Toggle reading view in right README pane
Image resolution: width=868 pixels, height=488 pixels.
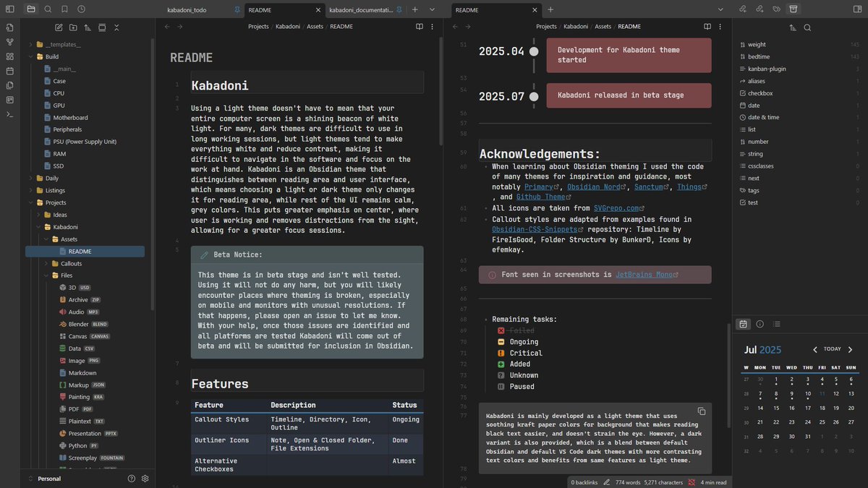click(x=707, y=27)
